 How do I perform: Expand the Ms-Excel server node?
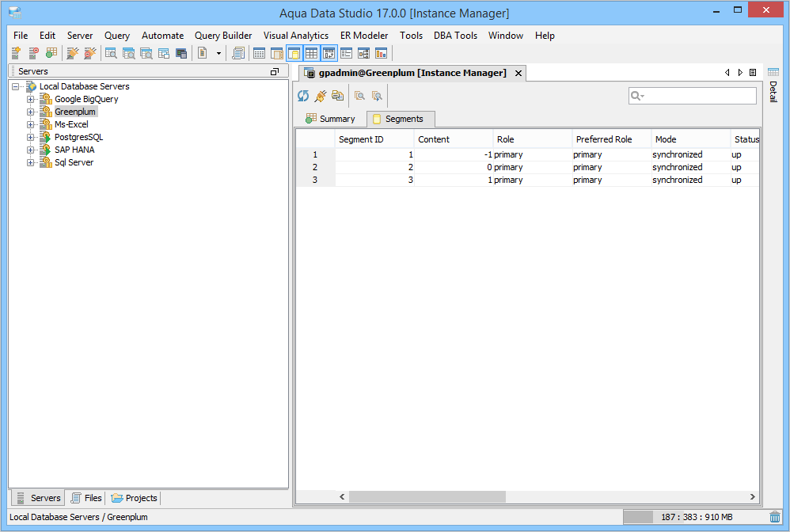(31, 124)
